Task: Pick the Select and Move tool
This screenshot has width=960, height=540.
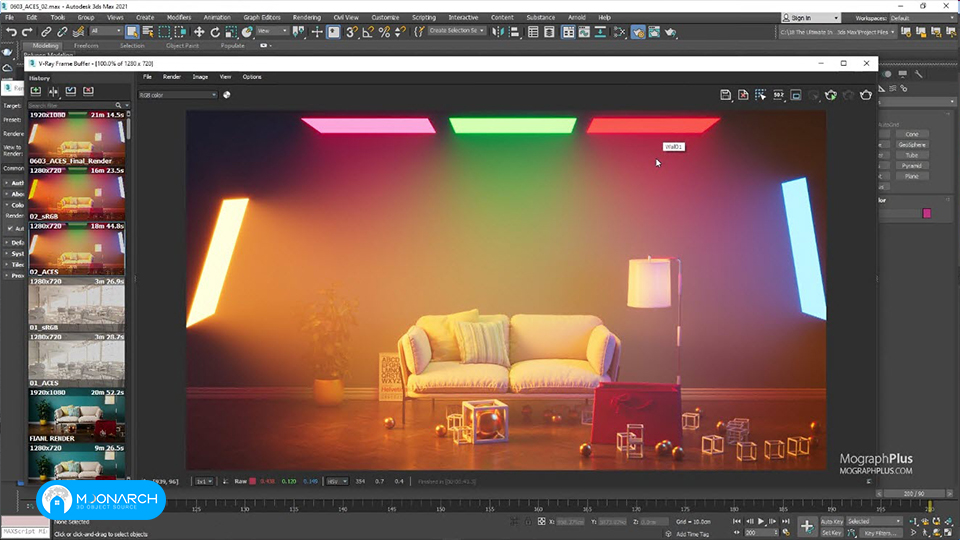Action: tap(199, 32)
